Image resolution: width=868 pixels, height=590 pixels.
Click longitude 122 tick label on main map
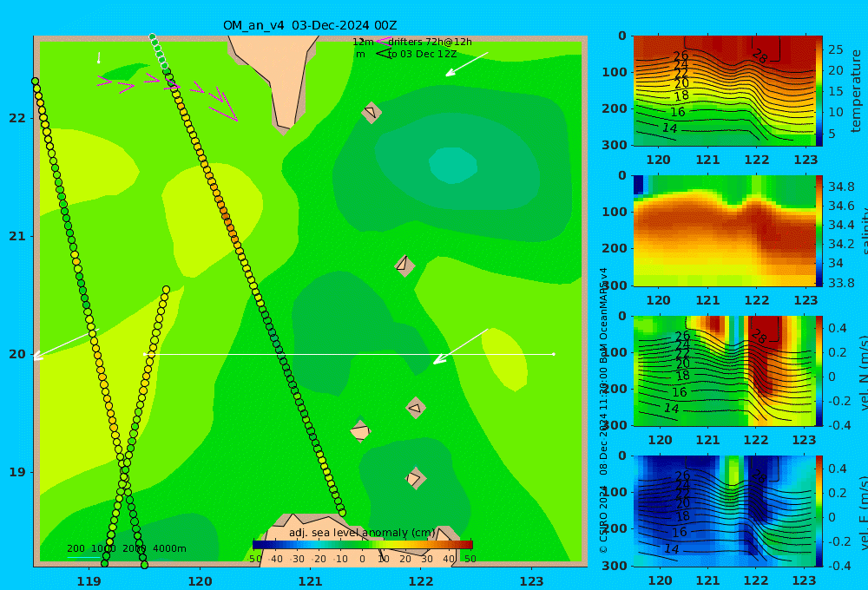tap(421, 581)
